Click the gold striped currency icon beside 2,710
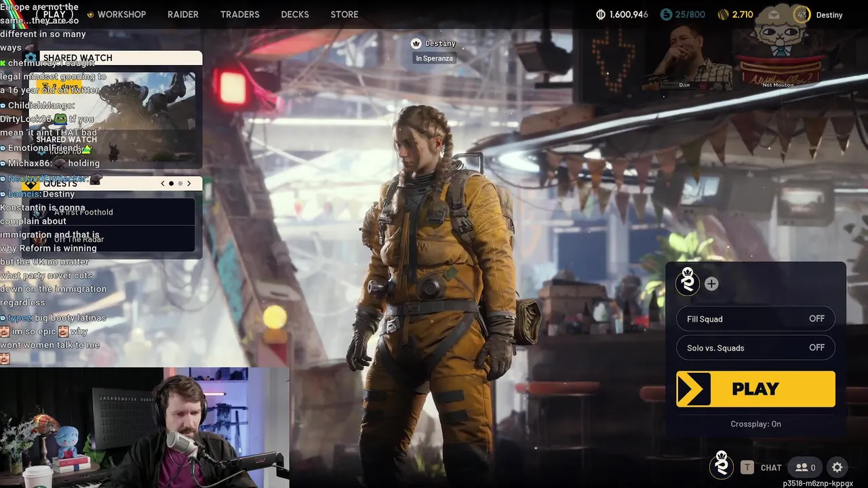 (723, 14)
